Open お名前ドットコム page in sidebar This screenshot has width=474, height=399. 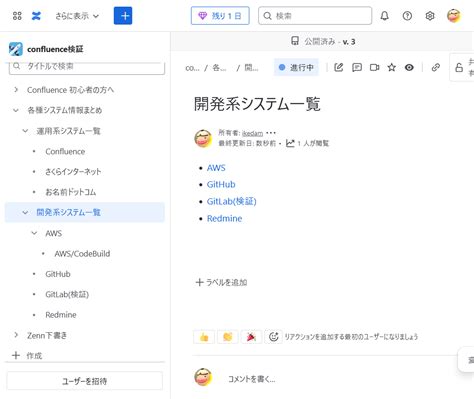[x=70, y=192]
